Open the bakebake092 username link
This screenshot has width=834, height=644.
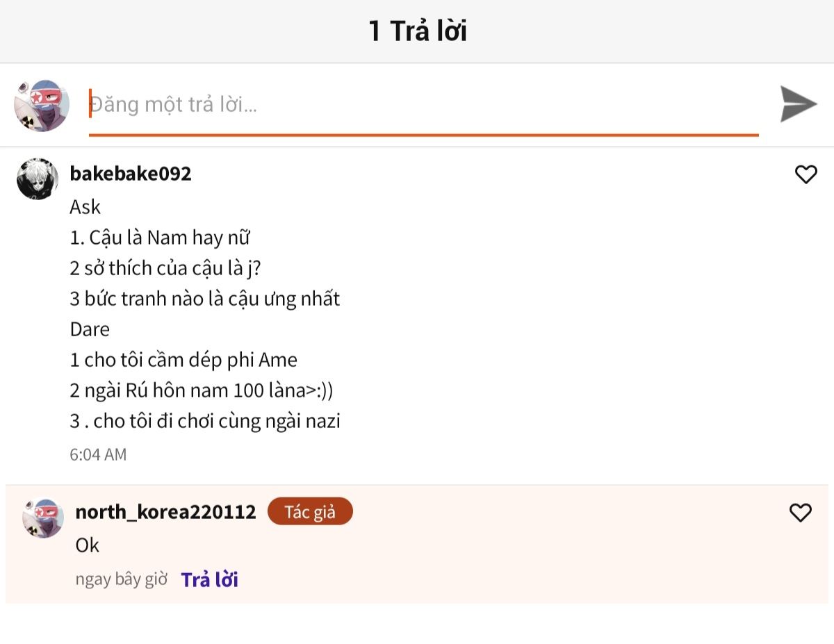tap(131, 174)
